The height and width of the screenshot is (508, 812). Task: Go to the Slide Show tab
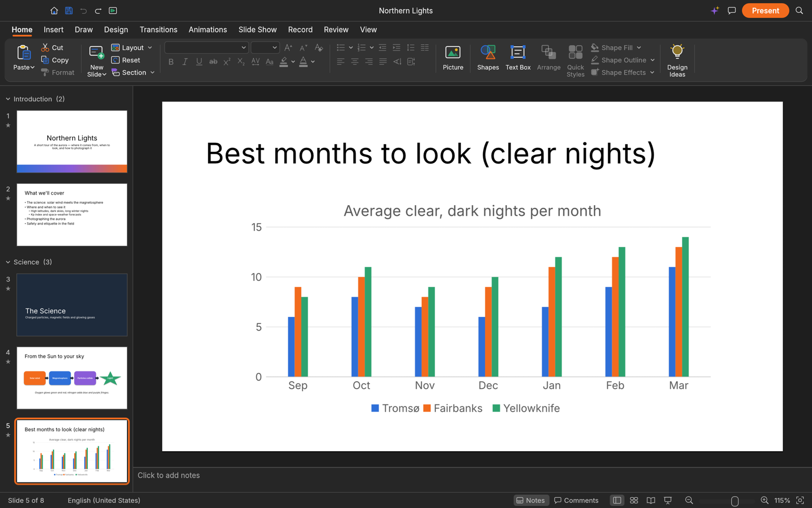[x=257, y=29]
